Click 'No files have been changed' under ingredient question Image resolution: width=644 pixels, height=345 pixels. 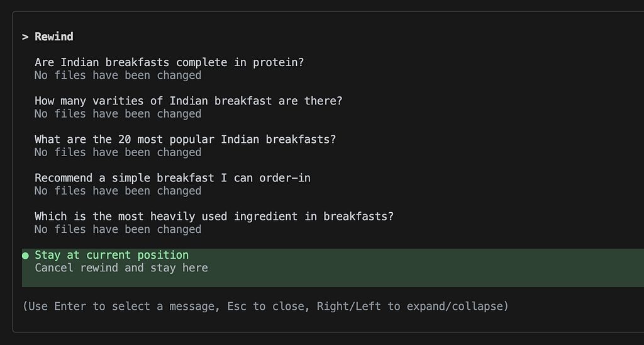[x=118, y=229]
